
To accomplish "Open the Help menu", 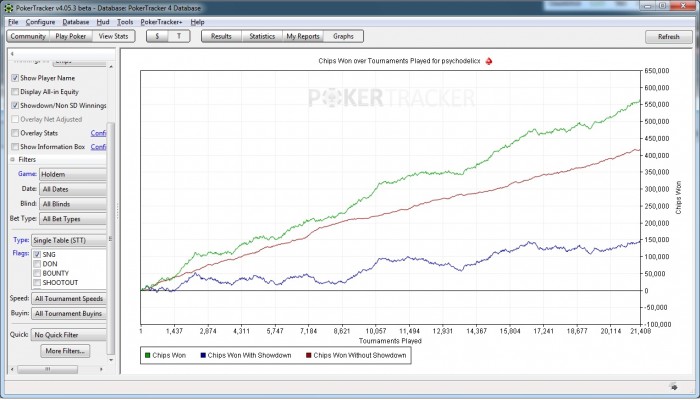I will point(197,22).
